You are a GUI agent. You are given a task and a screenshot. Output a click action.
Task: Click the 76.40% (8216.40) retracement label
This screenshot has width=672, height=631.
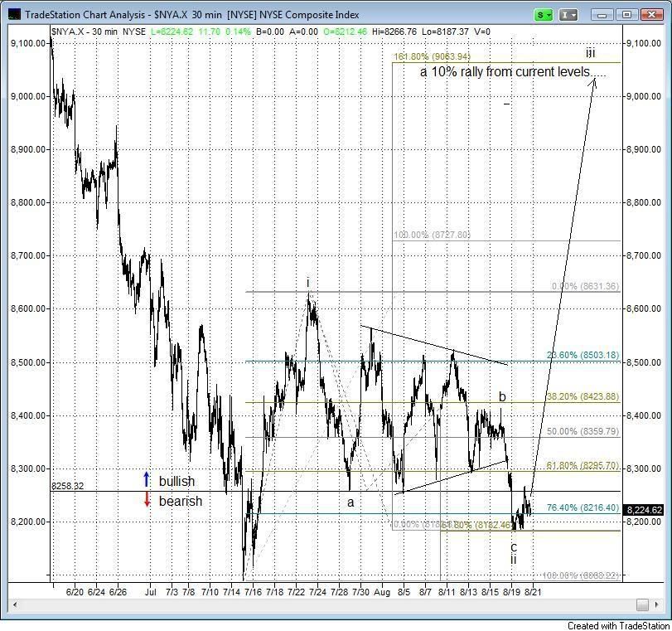pos(582,507)
